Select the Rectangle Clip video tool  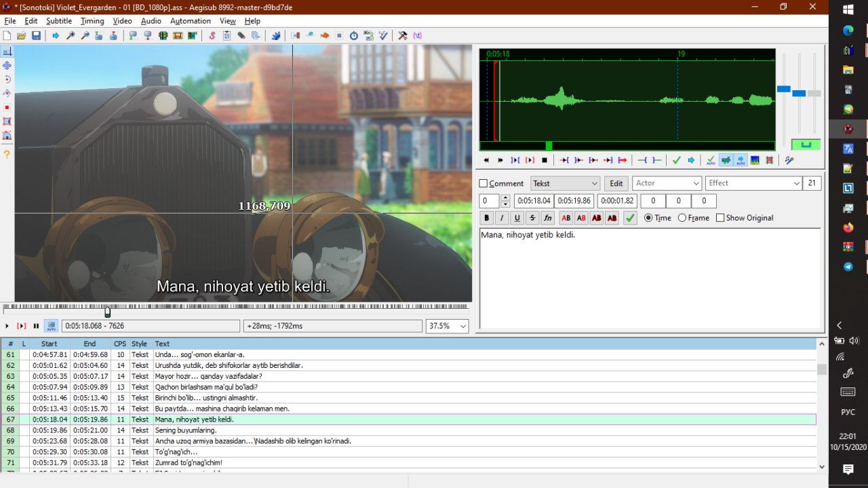coord(7,121)
